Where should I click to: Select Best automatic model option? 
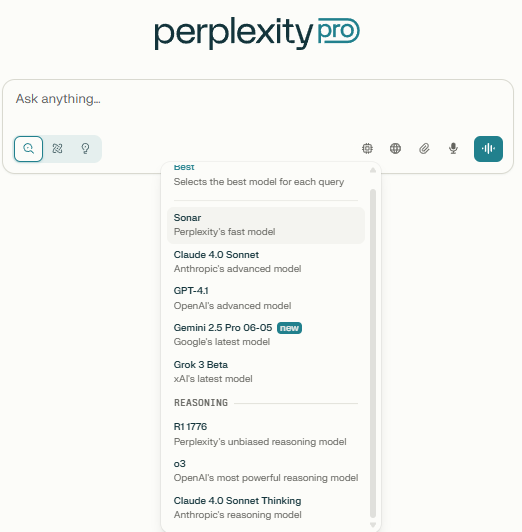266,176
